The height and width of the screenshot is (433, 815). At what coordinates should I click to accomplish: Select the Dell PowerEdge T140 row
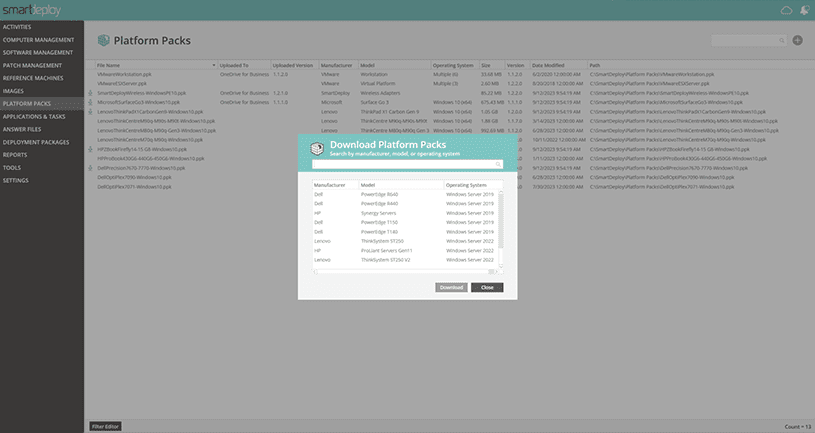pyautogui.click(x=405, y=232)
